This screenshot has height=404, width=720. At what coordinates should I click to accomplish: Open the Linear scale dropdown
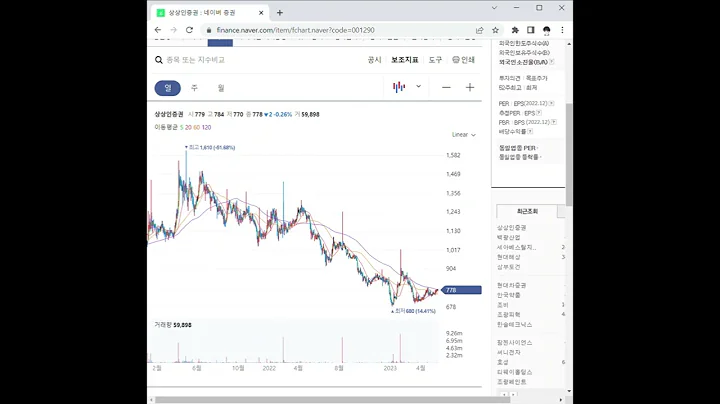463,135
